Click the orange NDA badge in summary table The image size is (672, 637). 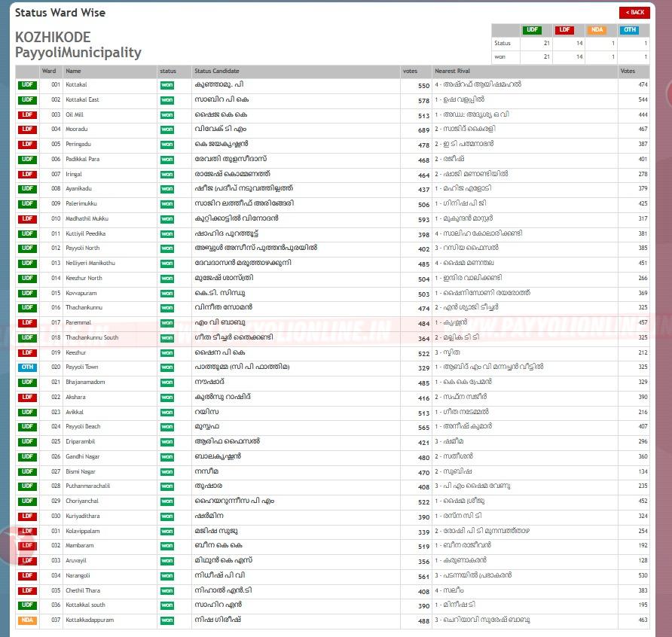coord(597,30)
